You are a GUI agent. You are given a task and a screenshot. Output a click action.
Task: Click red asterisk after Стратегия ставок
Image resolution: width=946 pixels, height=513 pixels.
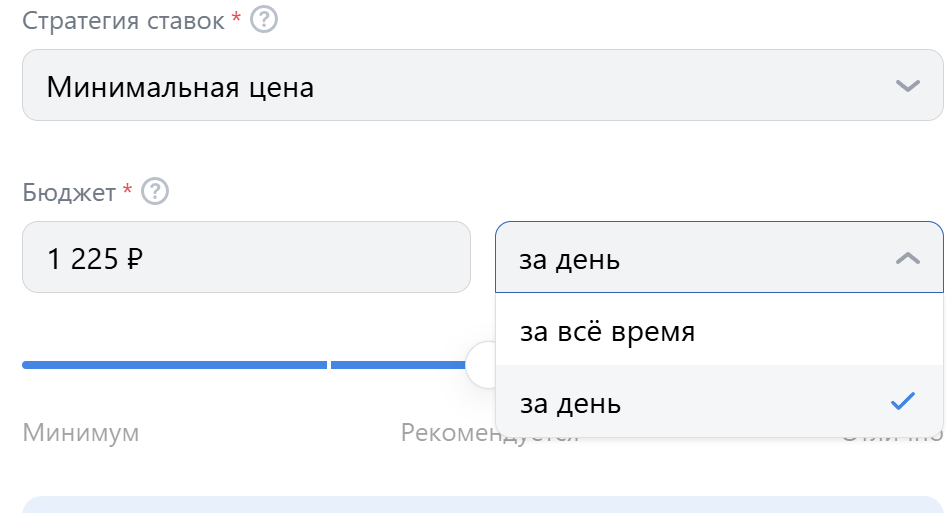pos(236,18)
